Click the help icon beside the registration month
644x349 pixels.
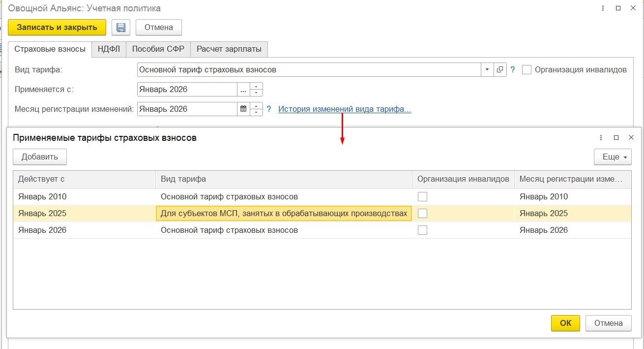(x=268, y=109)
